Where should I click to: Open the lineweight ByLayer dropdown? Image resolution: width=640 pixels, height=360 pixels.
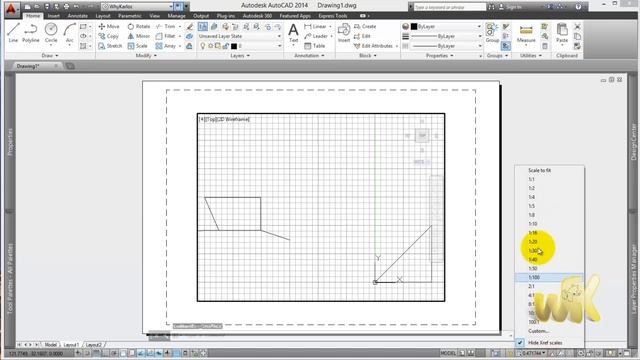coord(446,36)
